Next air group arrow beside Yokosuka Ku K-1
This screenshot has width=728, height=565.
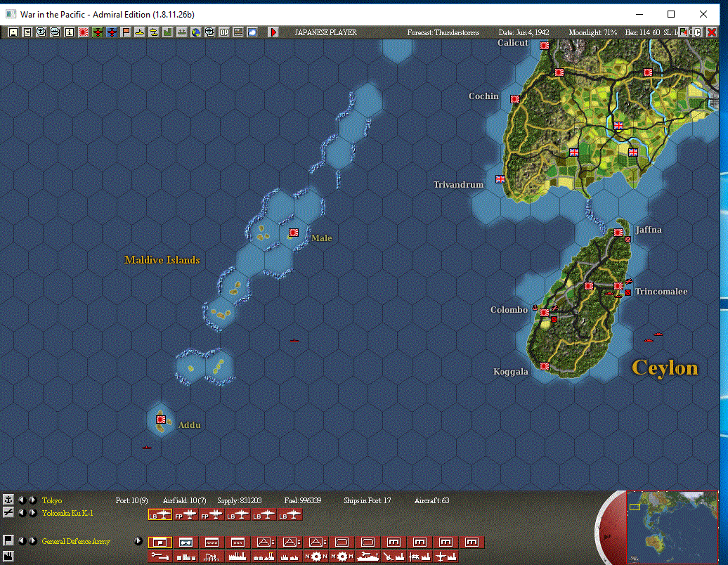(32, 513)
